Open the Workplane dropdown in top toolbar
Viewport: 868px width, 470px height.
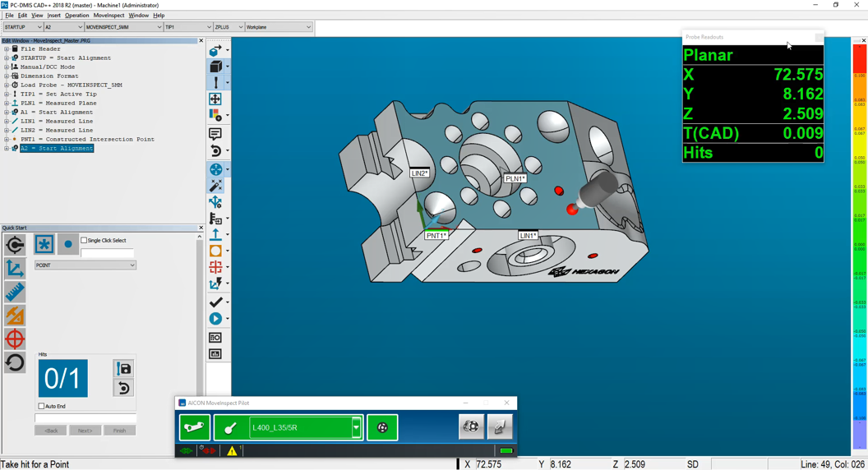[x=308, y=27]
